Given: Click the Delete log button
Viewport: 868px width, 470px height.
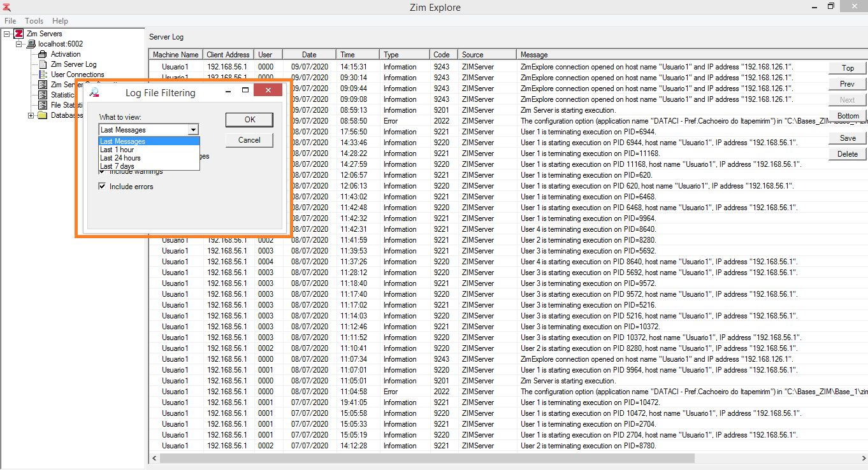Looking at the screenshot, I should [848, 154].
